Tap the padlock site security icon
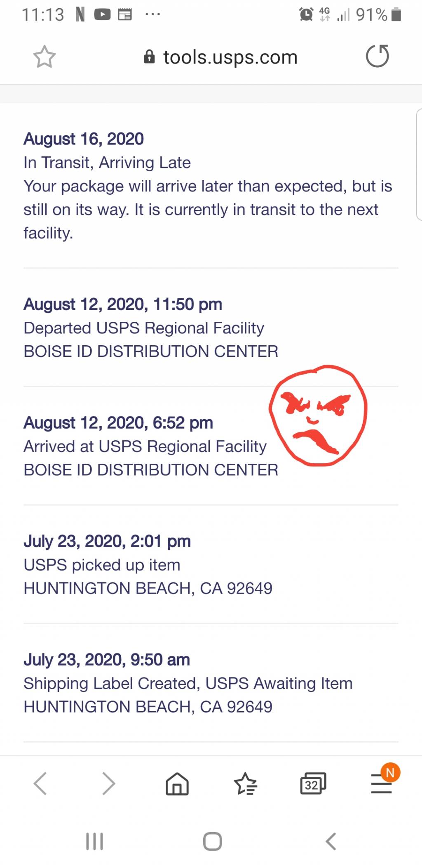This screenshot has height=868, width=422. click(149, 57)
